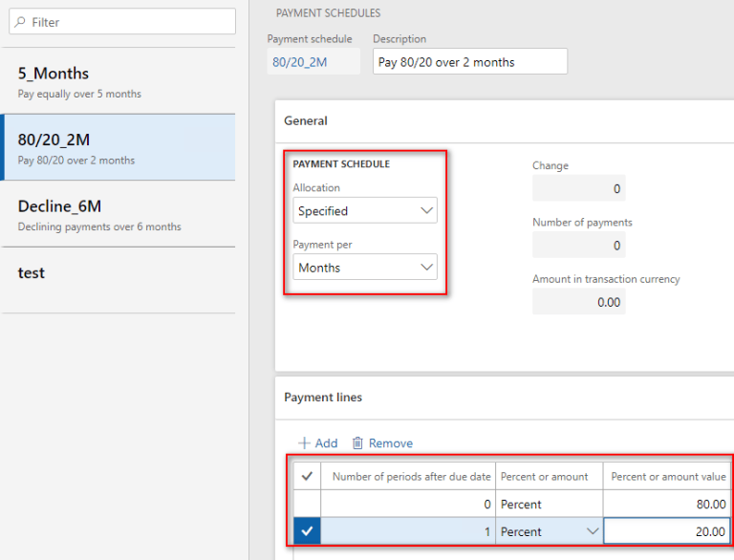Click Percent cell in the 80.00 row
734x560 pixels.
[550, 504]
